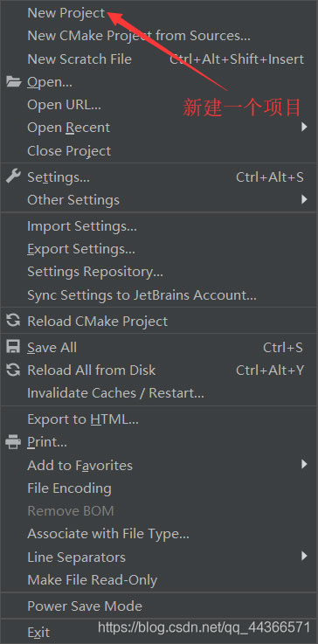Click the Reload All from Disk icon
The height and width of the screenshot is (644, 318).
[14, 370]
